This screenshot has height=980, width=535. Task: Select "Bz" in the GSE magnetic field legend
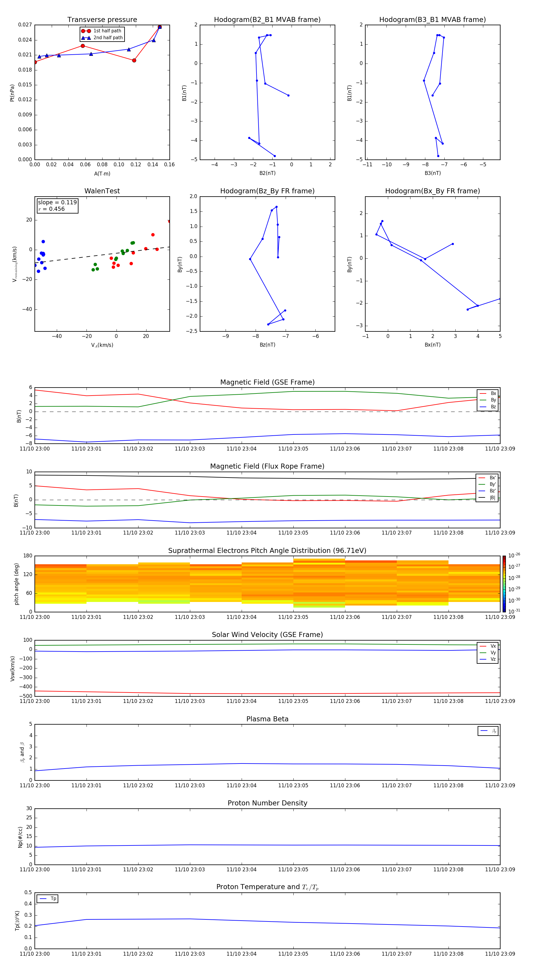pos(488,407)
